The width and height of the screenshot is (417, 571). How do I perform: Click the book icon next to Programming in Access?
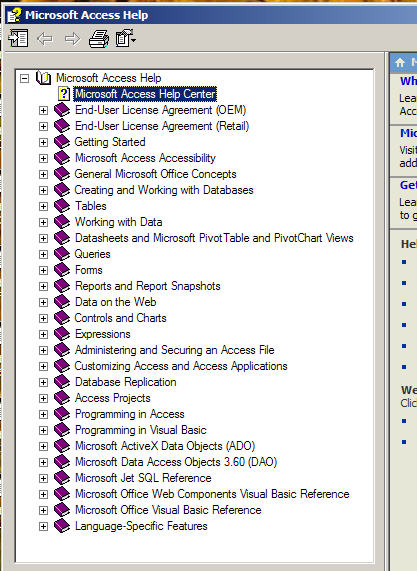pos(62,414)
